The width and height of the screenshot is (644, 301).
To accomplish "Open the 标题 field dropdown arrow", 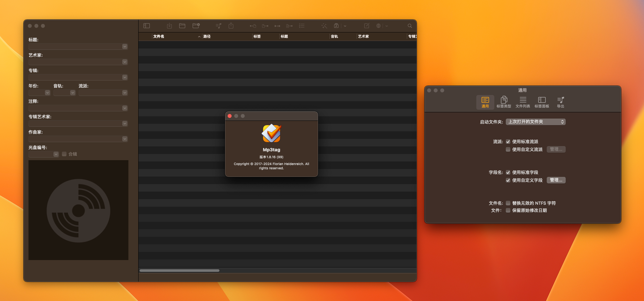I will [125, 47].
